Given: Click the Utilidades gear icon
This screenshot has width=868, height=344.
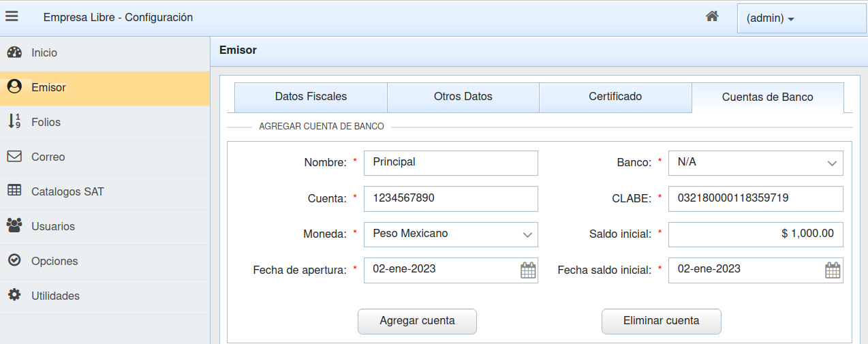Looking at the screenshot, I should 14,296.
